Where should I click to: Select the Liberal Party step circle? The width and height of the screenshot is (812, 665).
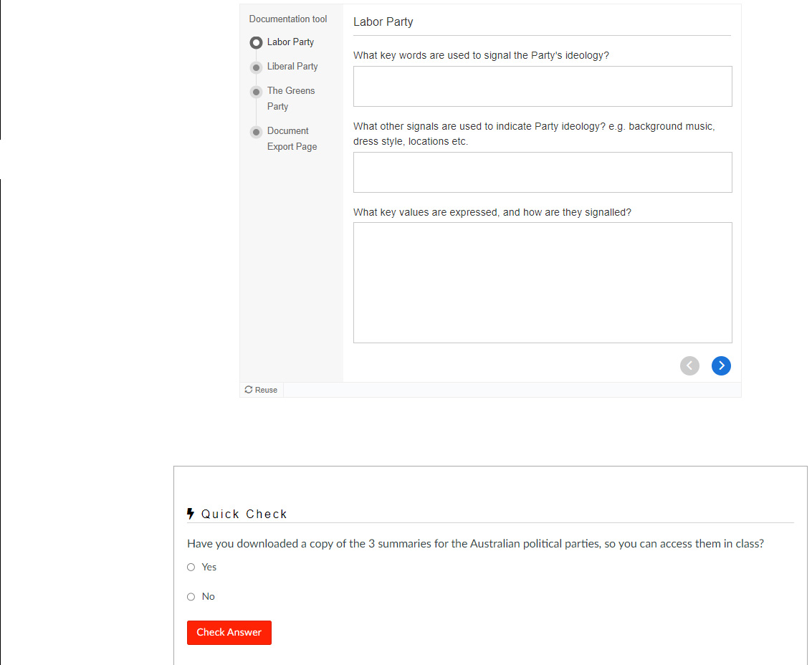coord(256,67)
